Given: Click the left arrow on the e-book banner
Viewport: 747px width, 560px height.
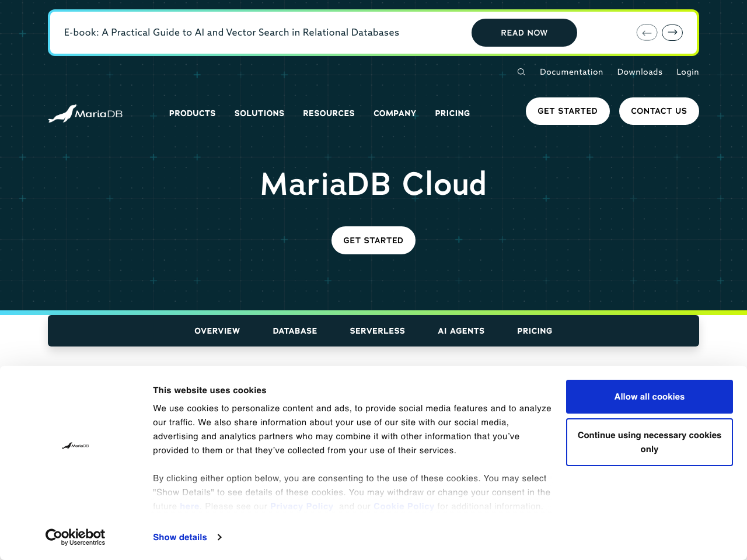Looking at the screenshot, I should coord(647,33).
